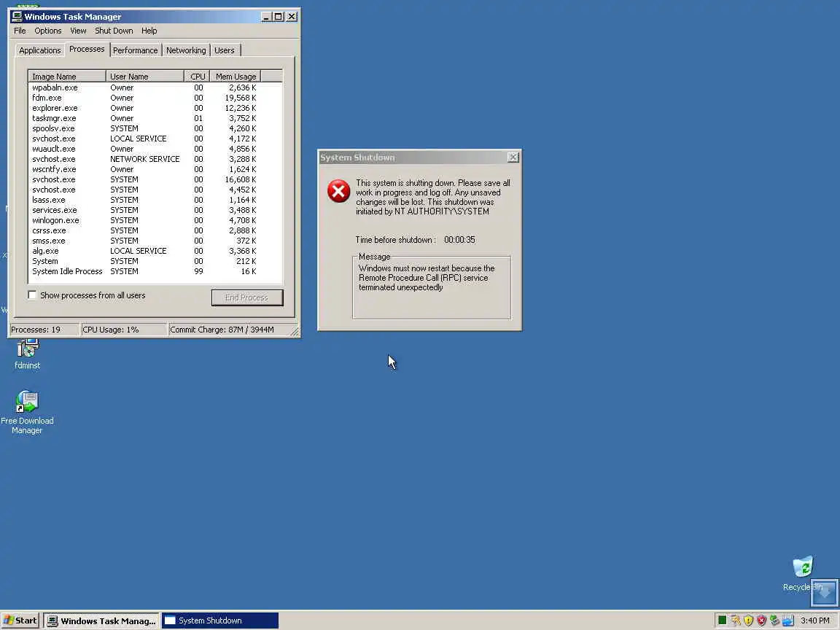Click the green CPU usage tray icon

722,621
